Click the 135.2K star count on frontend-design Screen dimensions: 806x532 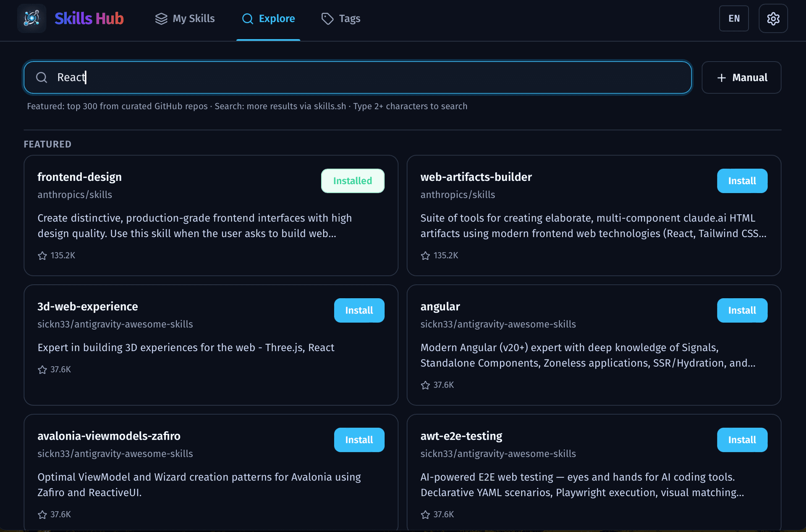[x=63, y=256]
